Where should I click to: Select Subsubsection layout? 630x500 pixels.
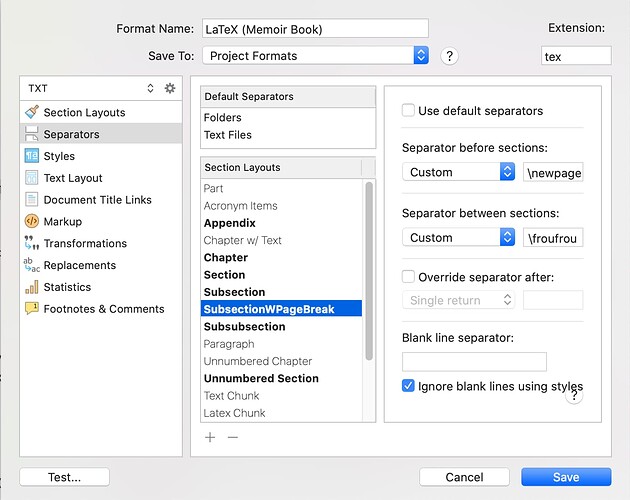pos(281,326)
